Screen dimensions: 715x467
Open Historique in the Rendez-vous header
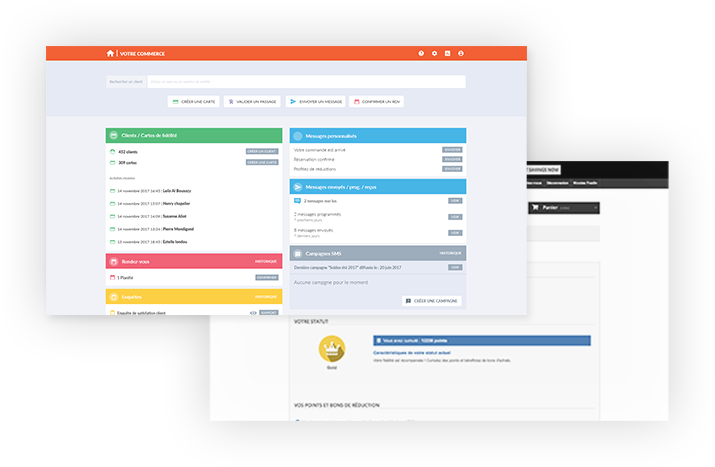[x=266, y=261]
